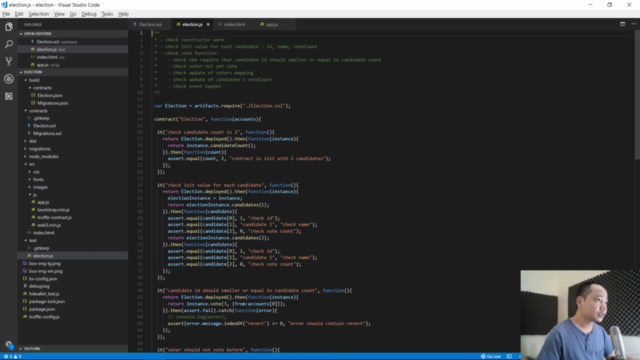Switch to the app.js editor tab

[x=271, y=24]
